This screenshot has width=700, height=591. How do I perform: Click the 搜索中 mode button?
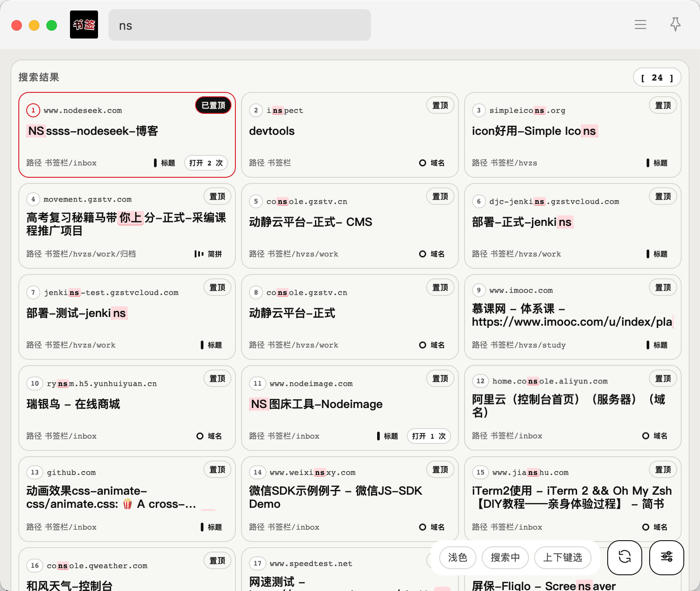tap(505, 557)
